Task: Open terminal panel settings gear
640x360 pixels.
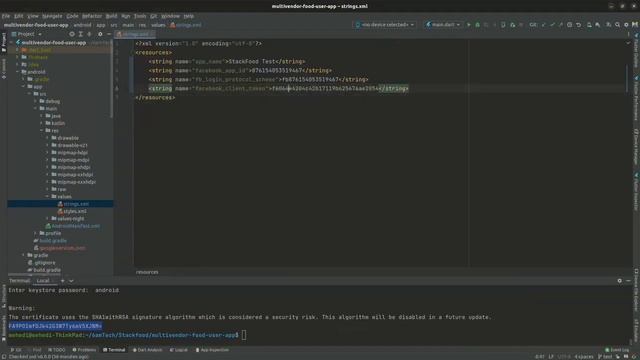Action: tap(620, 281)
